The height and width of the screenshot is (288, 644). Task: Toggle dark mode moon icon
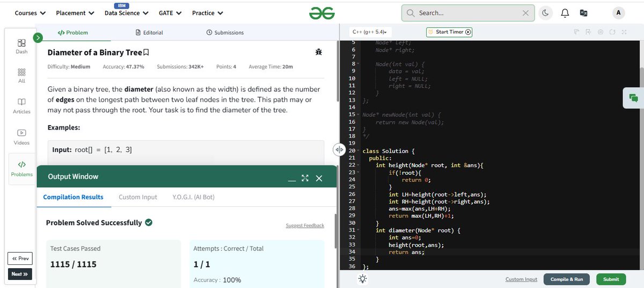pyautogui.click(x=545, y=13)
